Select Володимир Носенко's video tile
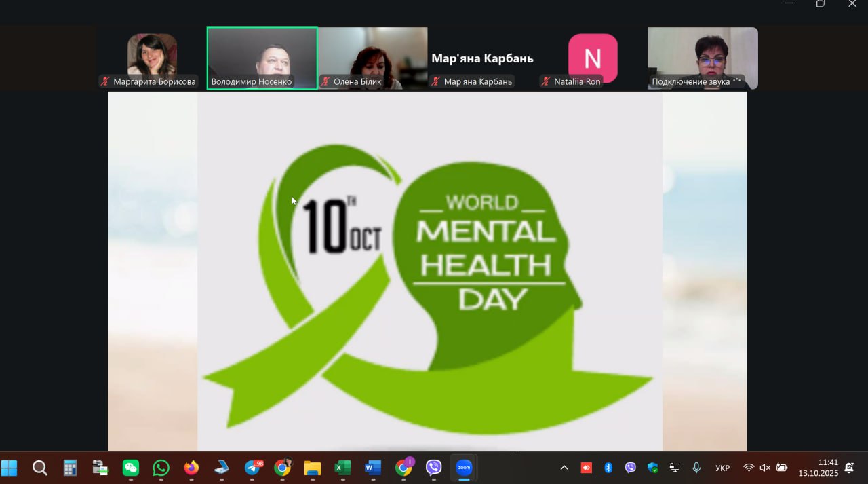 click(262, 58)
